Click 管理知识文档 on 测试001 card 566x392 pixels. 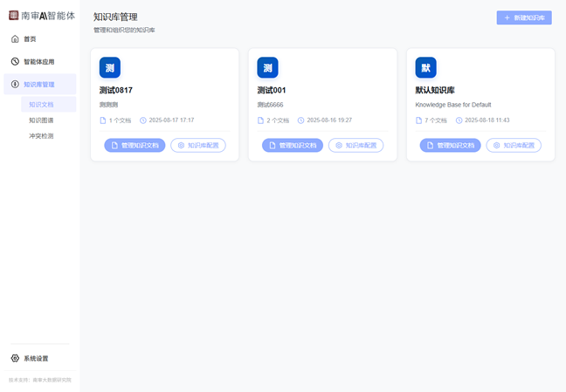pyautogui.click(x=293, y=145)
